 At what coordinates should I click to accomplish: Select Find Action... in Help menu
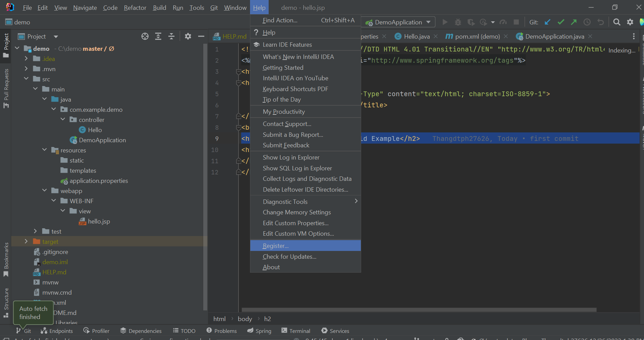point(306,20)
